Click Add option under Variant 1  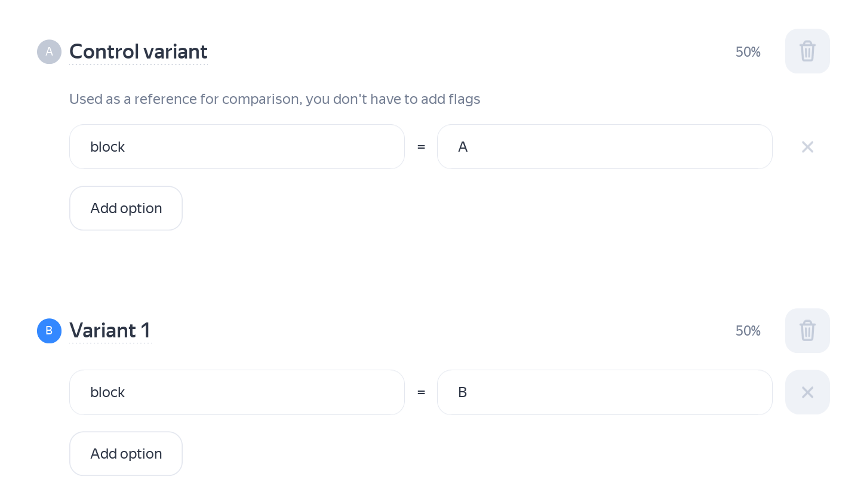(126, 454)
